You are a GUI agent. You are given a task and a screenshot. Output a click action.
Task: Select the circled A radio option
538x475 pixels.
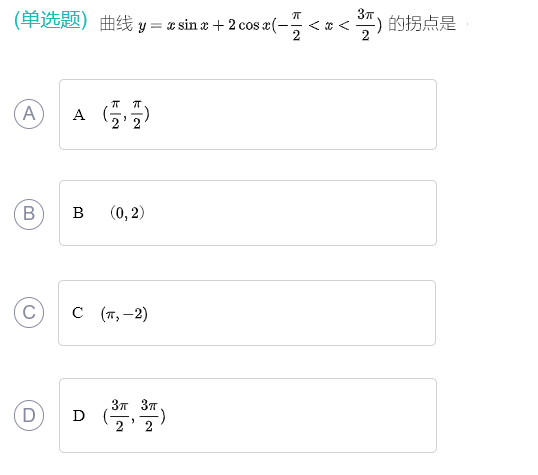(x=29, y=114)
